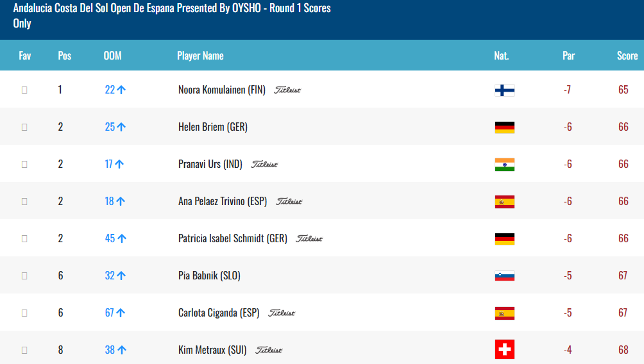Click Spain flag for Ana Pelaez Trivino
Viewport: 644px width, 364px height.
tap(504, 201)
